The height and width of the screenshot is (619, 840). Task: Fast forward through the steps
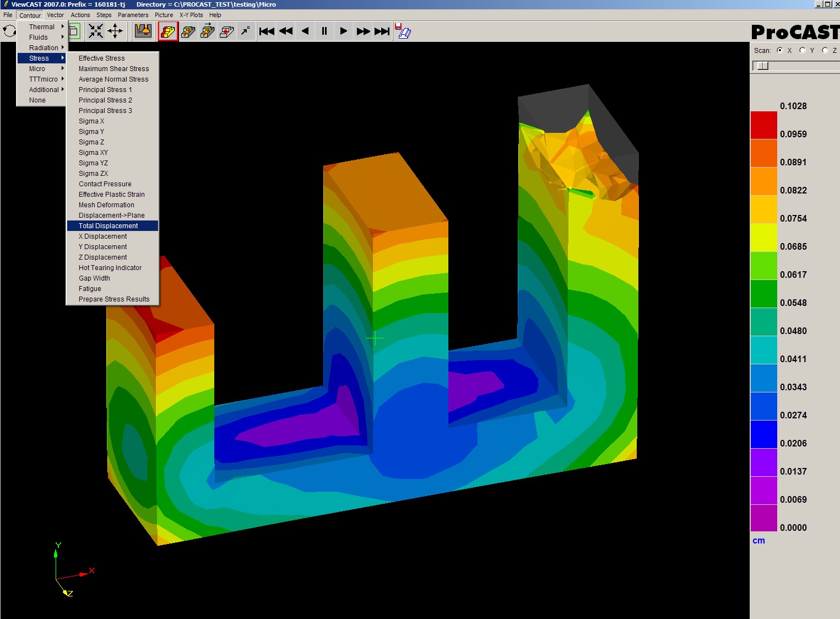tap(363, 31)
